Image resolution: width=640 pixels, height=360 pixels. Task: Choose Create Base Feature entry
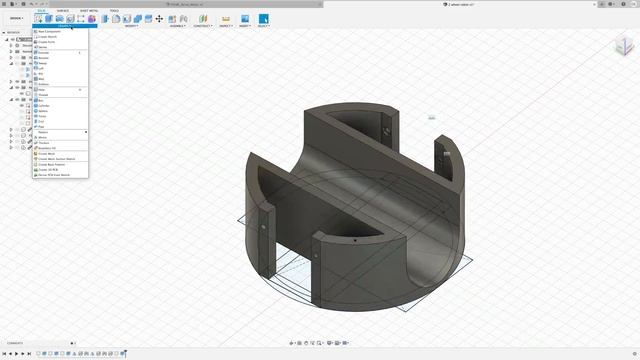pyautogui.click(x=60, y=164)
